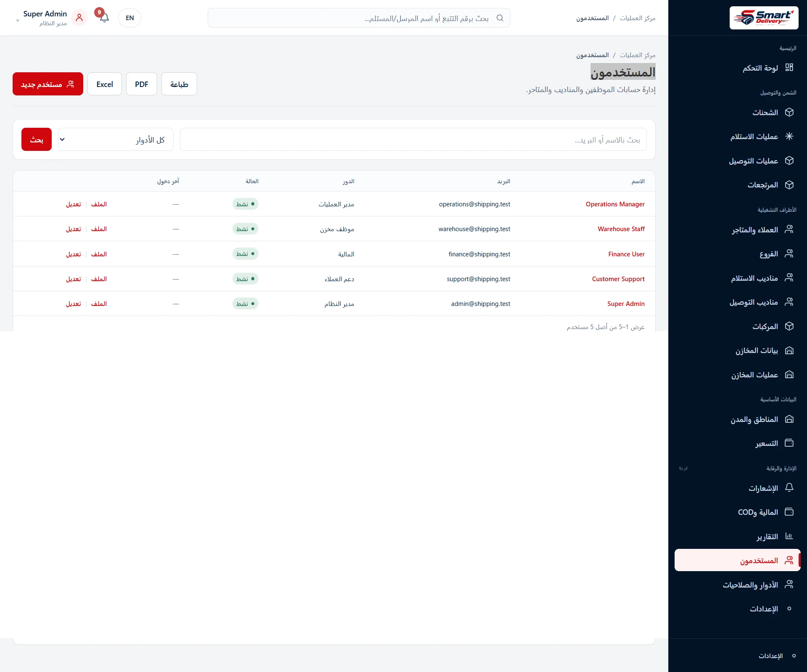Image resolution: width=807 pixels, height=672 pixels.
Task: Click the bottom الإعدادات footer item
Action: 778,656
